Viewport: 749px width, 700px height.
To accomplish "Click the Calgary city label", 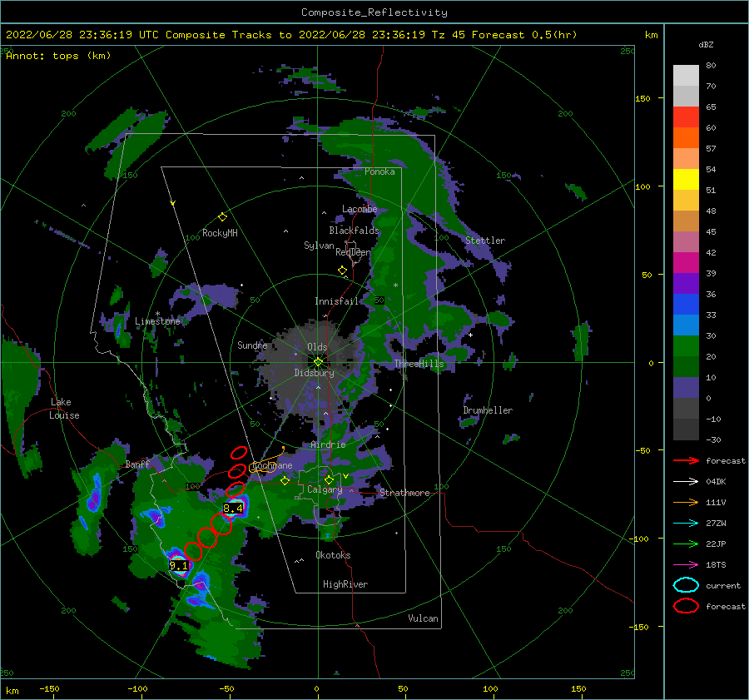I will click(x=325, y=489).
